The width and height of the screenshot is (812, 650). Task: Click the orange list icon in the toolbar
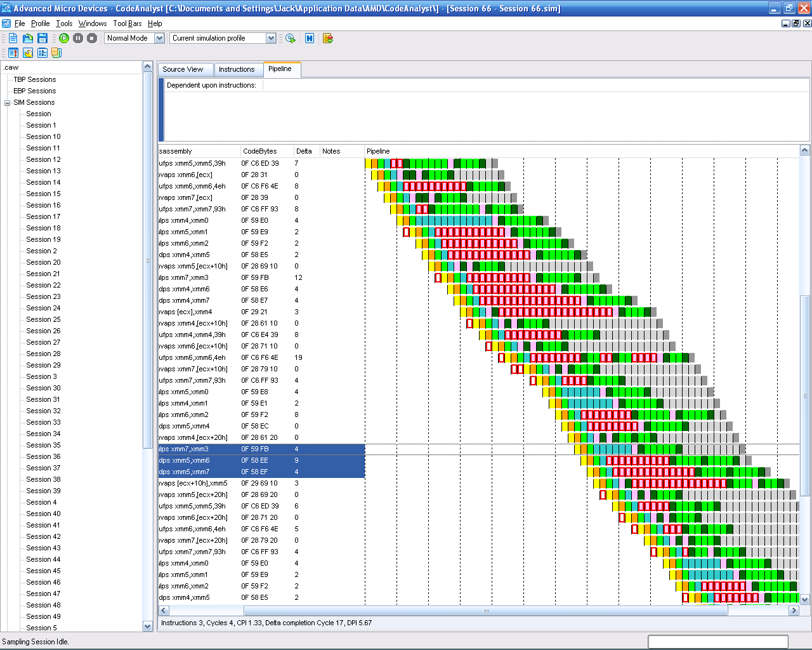(328, 38)
